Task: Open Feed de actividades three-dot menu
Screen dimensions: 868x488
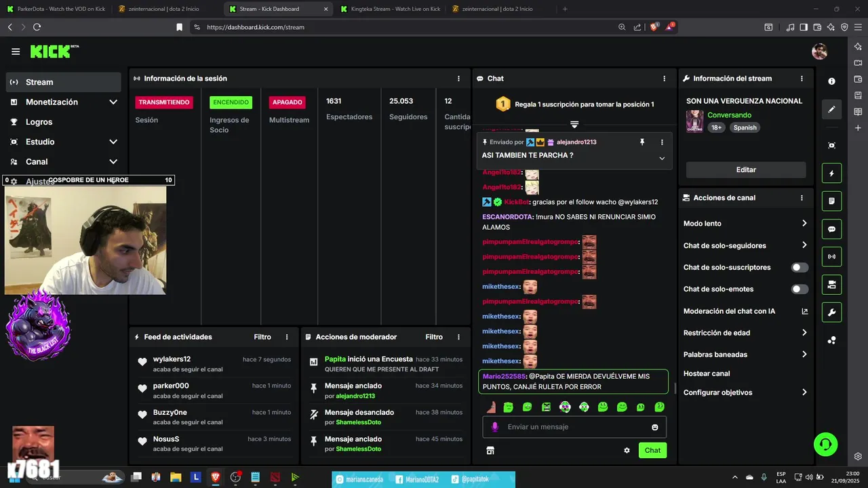Action: (287, 337)
